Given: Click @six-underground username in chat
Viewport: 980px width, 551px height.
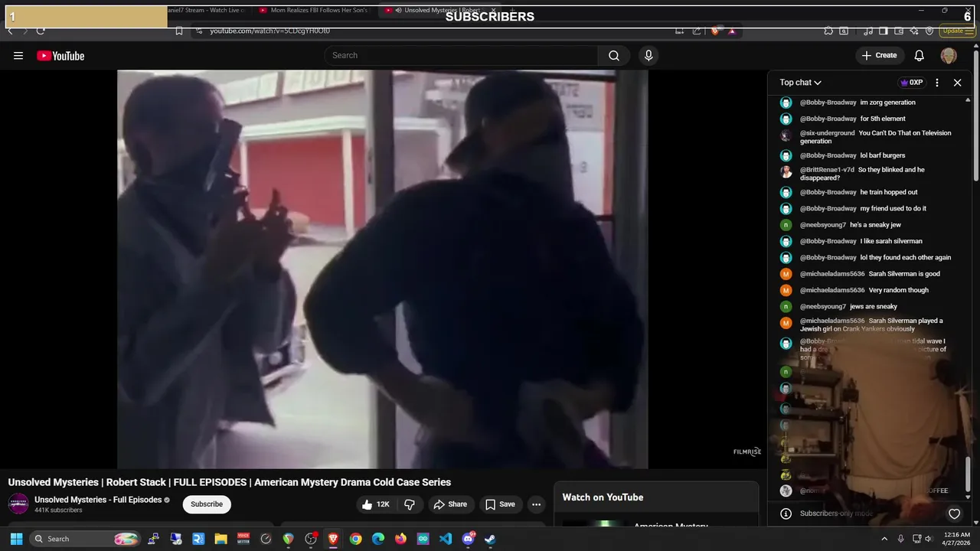Looking at the screenshot, I should pos(827,133).
